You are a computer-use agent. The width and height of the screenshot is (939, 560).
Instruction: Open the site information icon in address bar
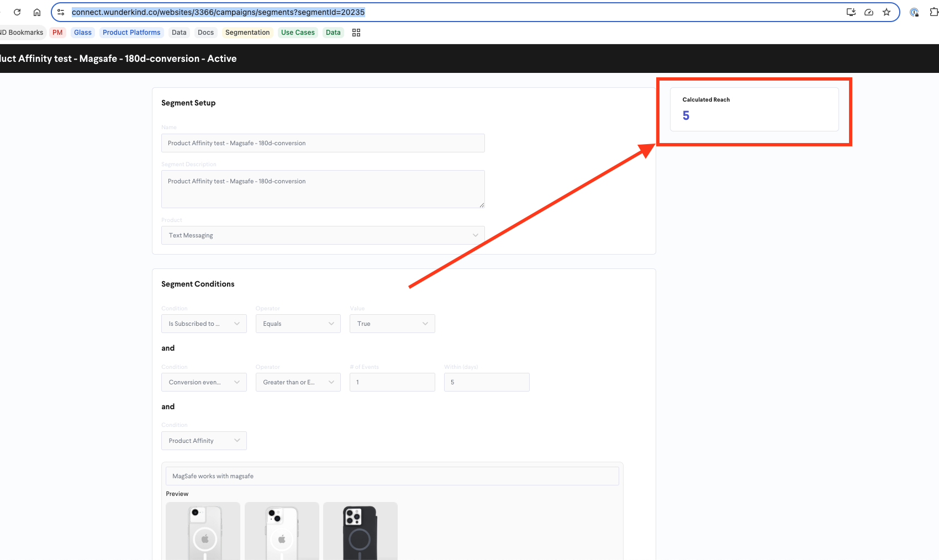click(61, 12)
